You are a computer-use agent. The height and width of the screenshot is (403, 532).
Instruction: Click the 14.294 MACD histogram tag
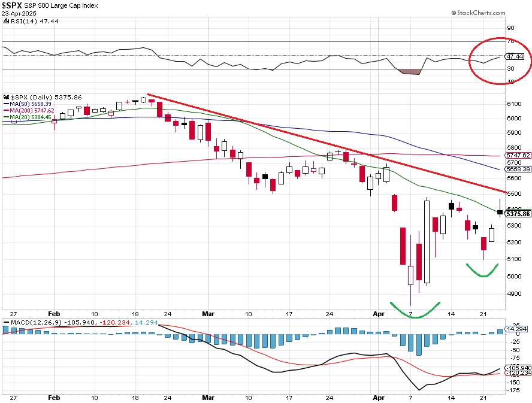(x=516, y=329)
